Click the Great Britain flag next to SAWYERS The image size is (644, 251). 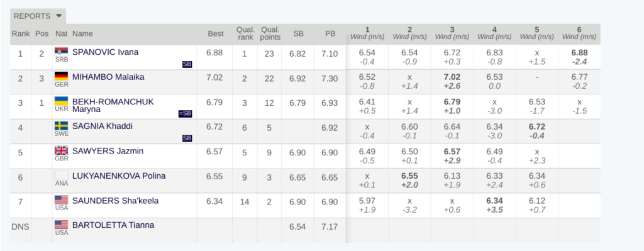[61, 151]
